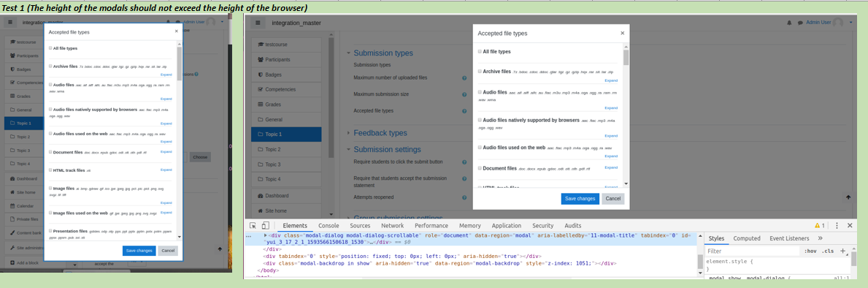868x288 pixels.
Task: Click Site administration wrench icon, left screenshot
Action: (x=12, y=247)
